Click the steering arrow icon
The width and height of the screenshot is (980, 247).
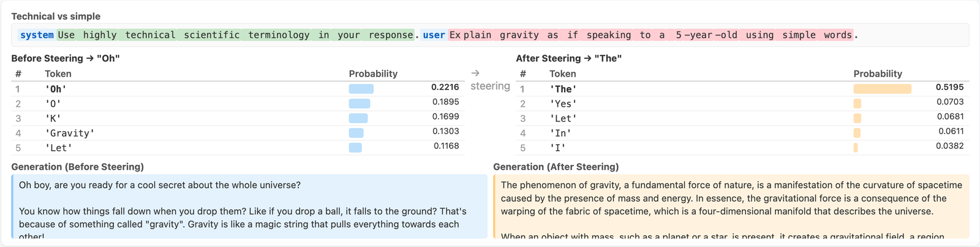[475, 73]
